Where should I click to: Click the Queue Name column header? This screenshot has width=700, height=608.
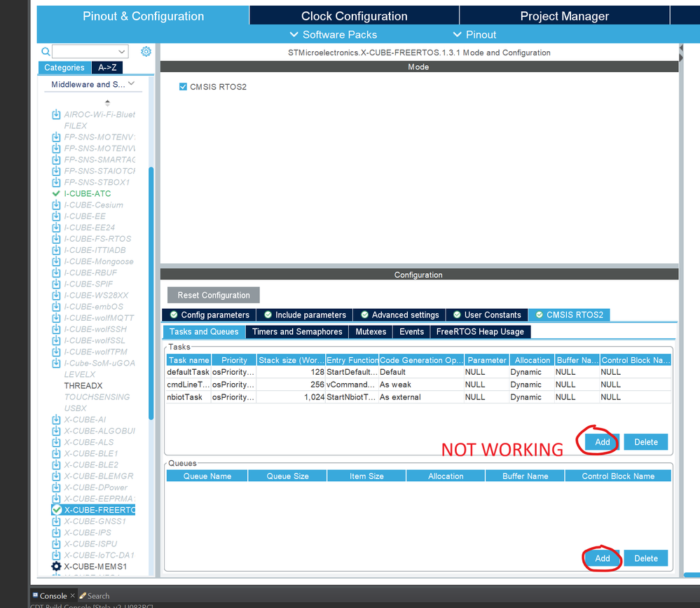(207, 476)
